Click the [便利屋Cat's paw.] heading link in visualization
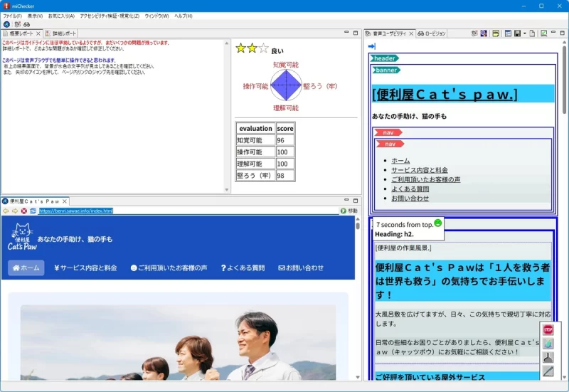The height and width of the screenshot is (392, 569). pos(445,95)
